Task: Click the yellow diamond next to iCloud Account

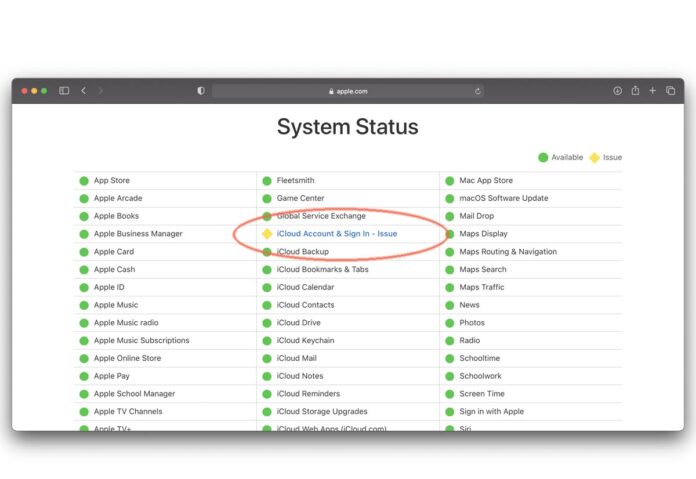Action: (x=267, y=234)
